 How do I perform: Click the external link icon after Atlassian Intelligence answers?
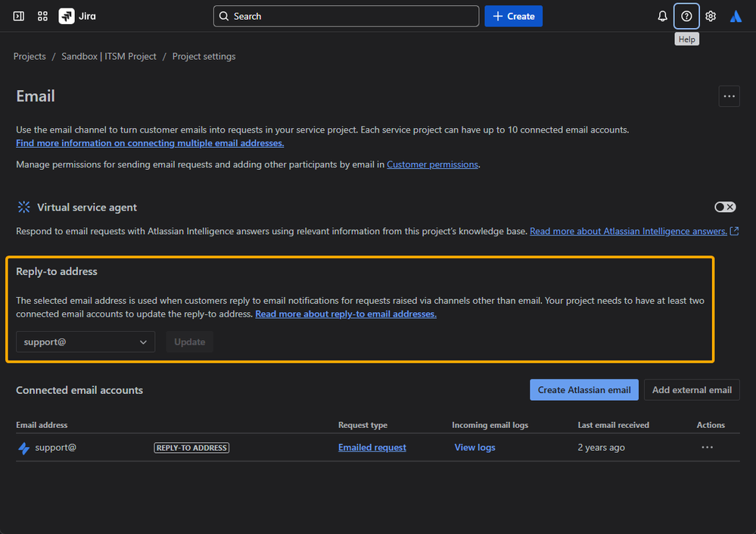click(x=734, y=231)
